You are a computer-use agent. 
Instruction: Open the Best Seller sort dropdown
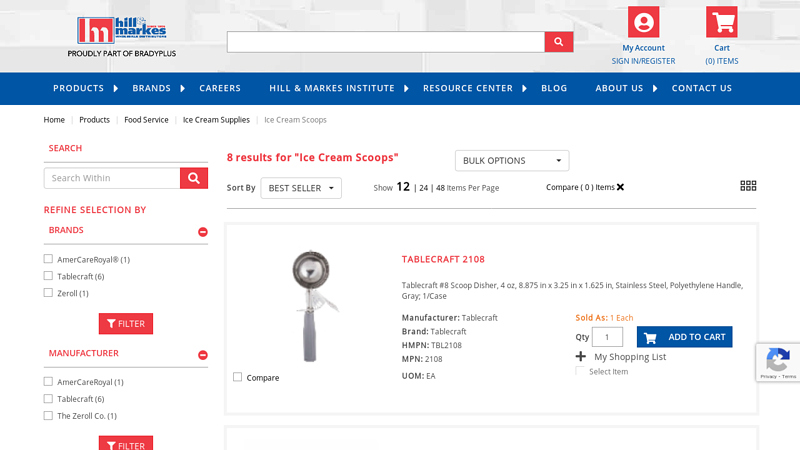click(x=301, y=188)
